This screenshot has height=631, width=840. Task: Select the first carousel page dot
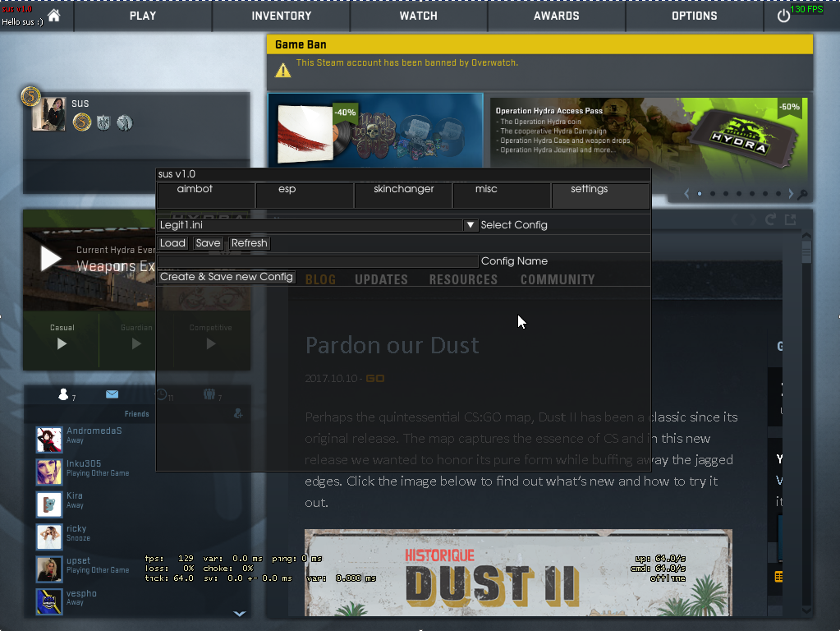[700, 194]
